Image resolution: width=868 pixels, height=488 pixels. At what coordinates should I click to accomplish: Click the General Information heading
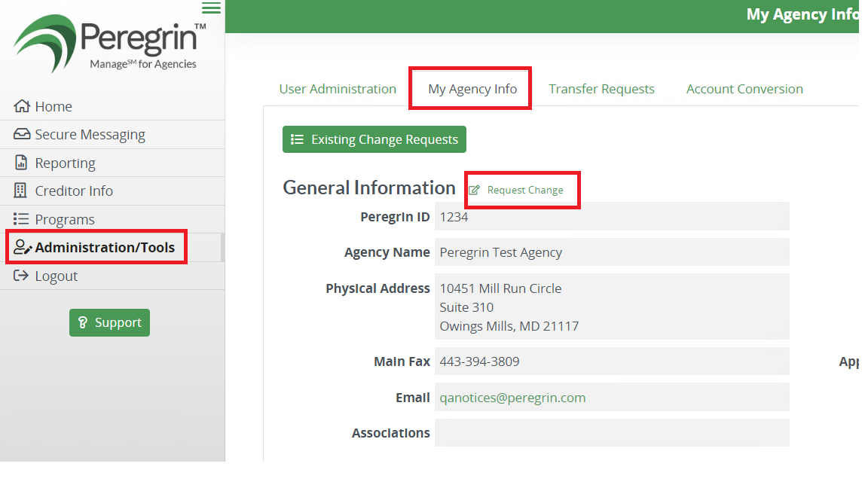(369, 188)
